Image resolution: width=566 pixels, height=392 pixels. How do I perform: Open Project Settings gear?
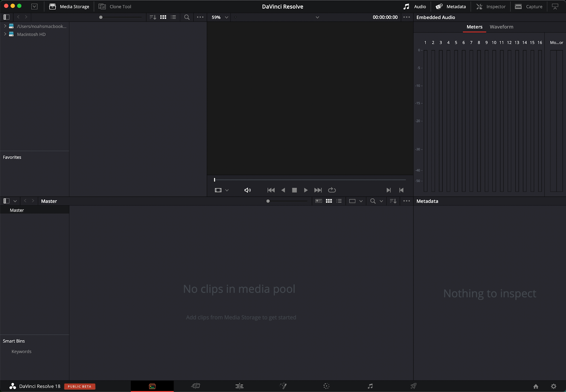pos(554,386)
